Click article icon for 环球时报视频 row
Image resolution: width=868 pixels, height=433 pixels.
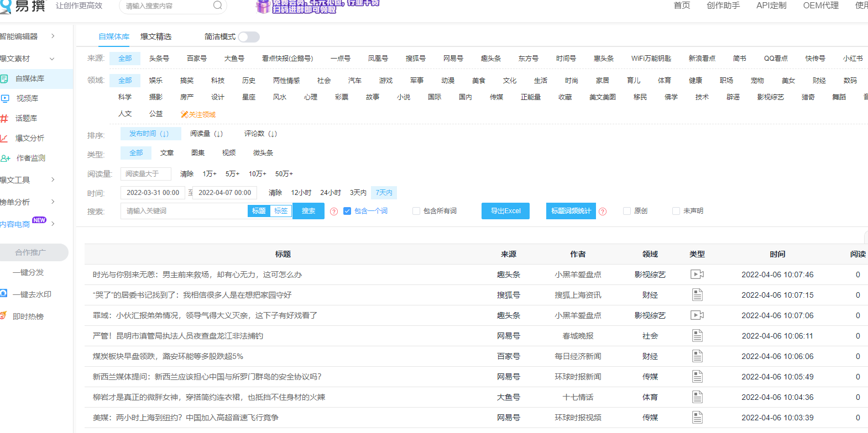pyautogui.click(x=697, y=418)
